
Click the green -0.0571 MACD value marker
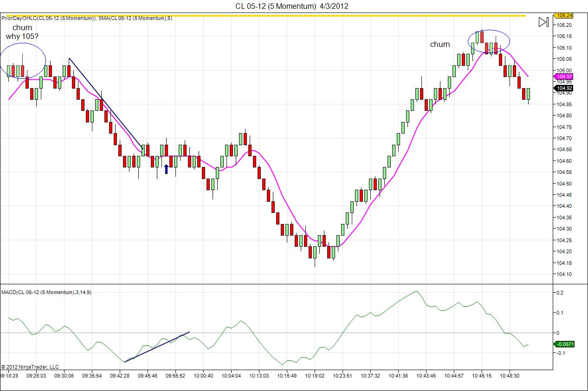point(563,344)
